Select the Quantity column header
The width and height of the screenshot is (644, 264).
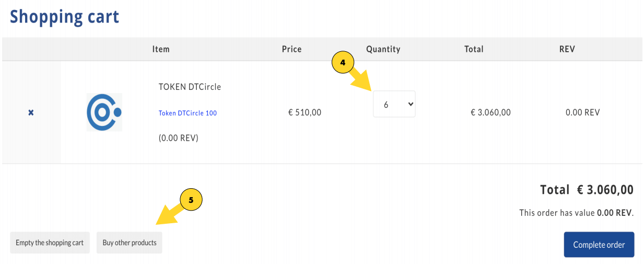point(383,49)
